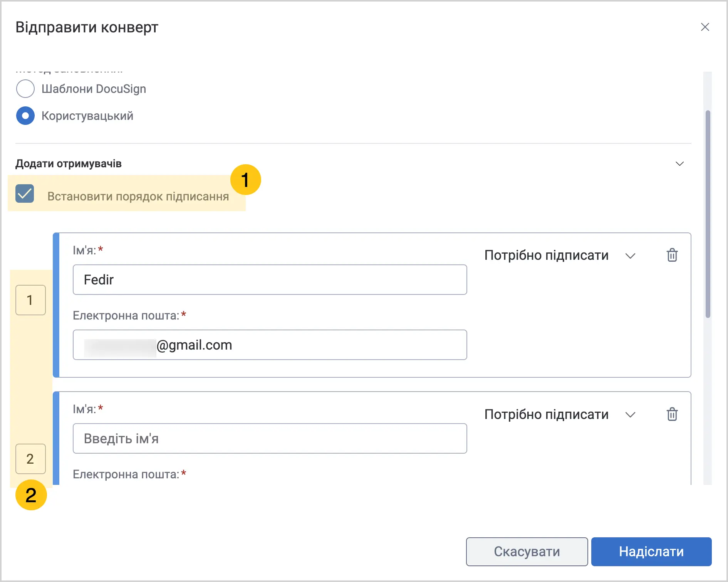Click the Введіть ім'я name field

click(270, 439)
